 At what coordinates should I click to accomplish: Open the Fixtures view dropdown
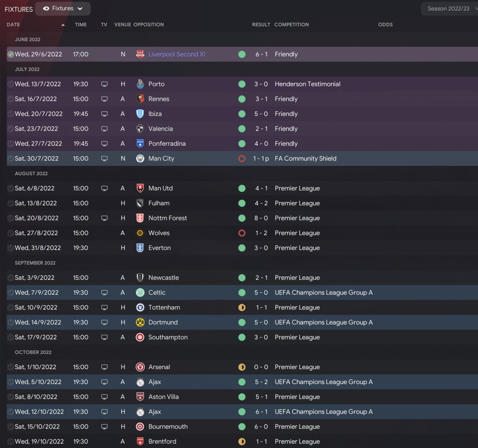(63, 9)
